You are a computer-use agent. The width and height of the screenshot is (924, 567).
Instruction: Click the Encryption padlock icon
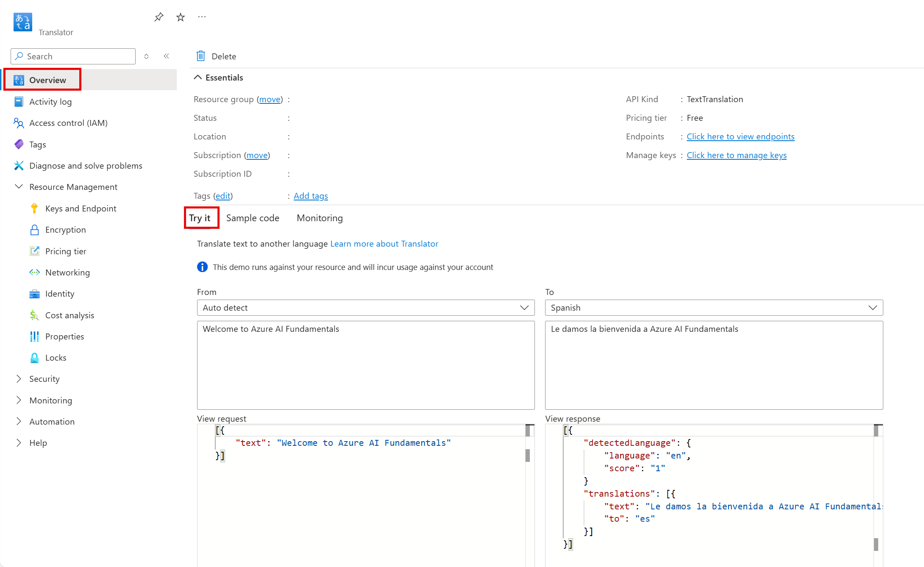click(x=34, y=230)
